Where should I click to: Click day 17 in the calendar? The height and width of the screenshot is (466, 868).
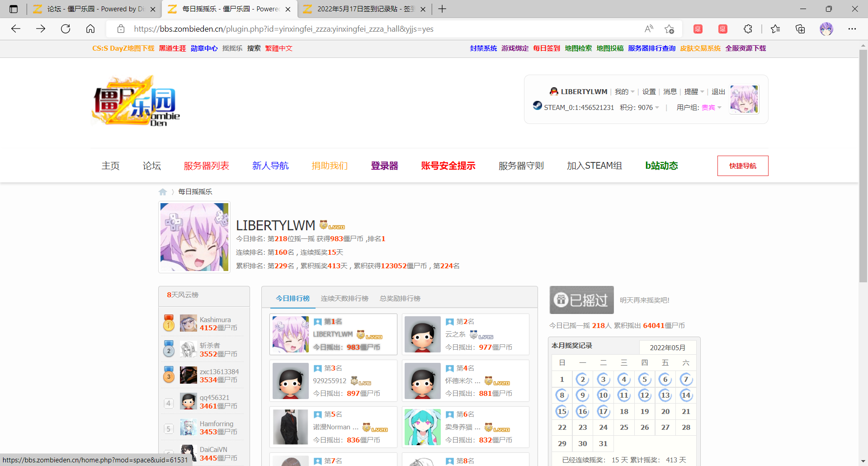(603, 411)
